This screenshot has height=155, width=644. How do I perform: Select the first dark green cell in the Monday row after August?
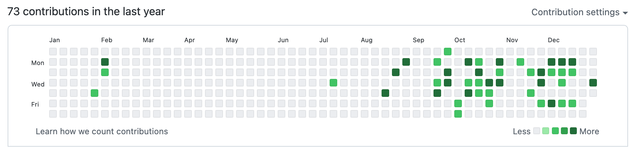coord(406,62)
